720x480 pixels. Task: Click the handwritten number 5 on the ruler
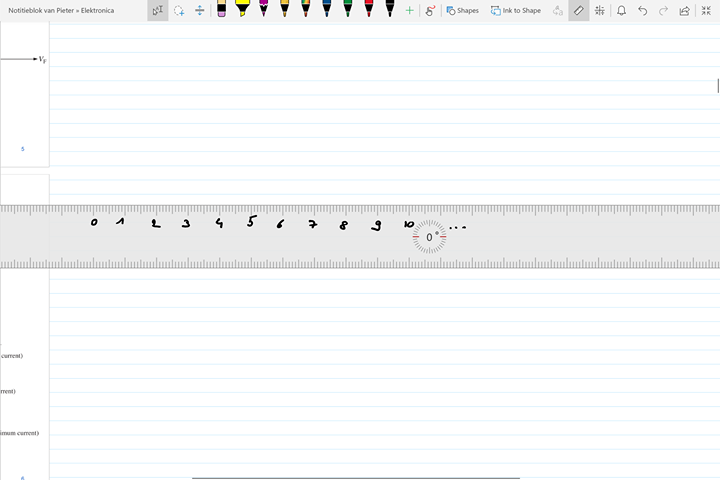(251, 221)
